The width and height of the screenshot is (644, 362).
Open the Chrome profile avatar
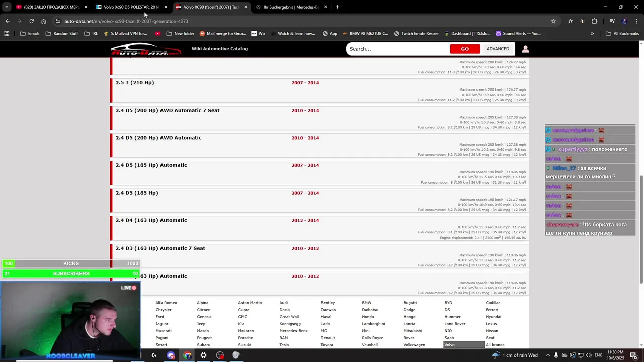point(624,21)
